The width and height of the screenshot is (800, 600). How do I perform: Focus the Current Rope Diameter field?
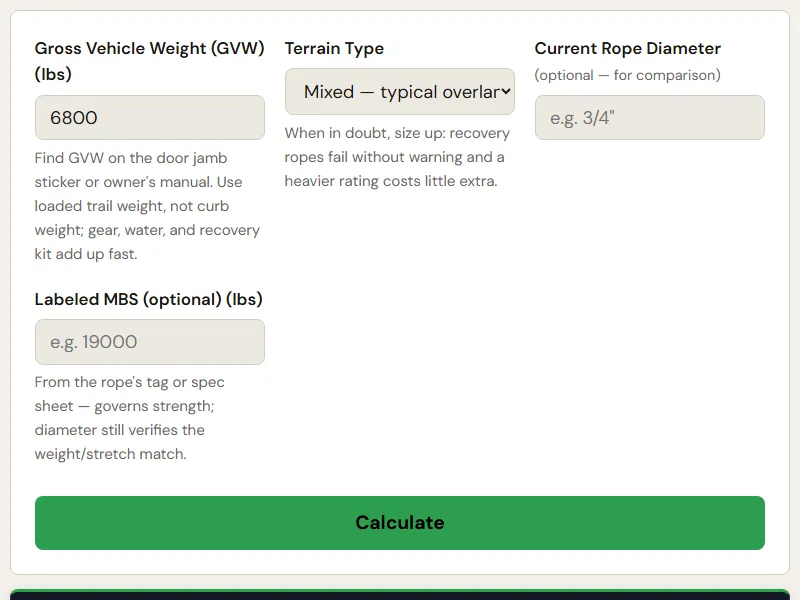tap(649, 117)
